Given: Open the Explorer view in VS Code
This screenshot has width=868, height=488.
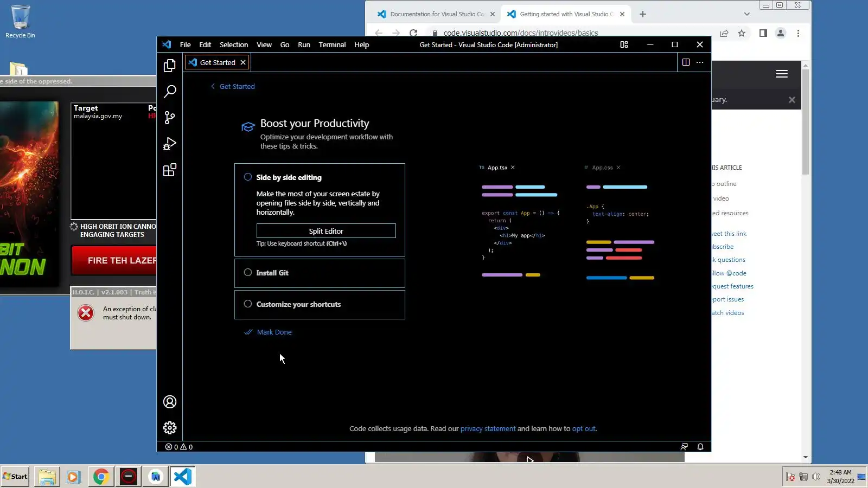Looking at the screenshot, I should (x=170, y=66).
